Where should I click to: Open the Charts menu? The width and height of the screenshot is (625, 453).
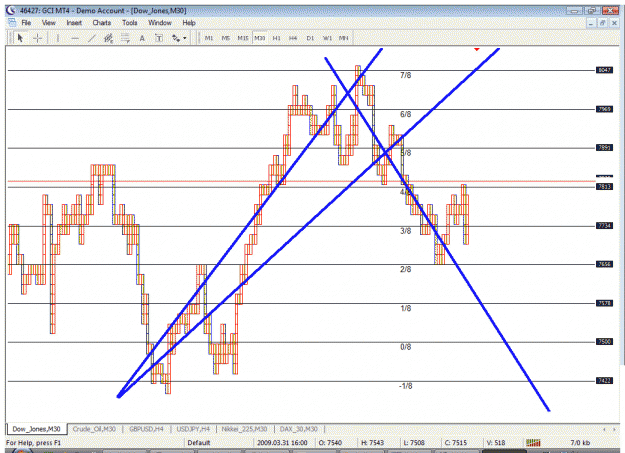102,23
